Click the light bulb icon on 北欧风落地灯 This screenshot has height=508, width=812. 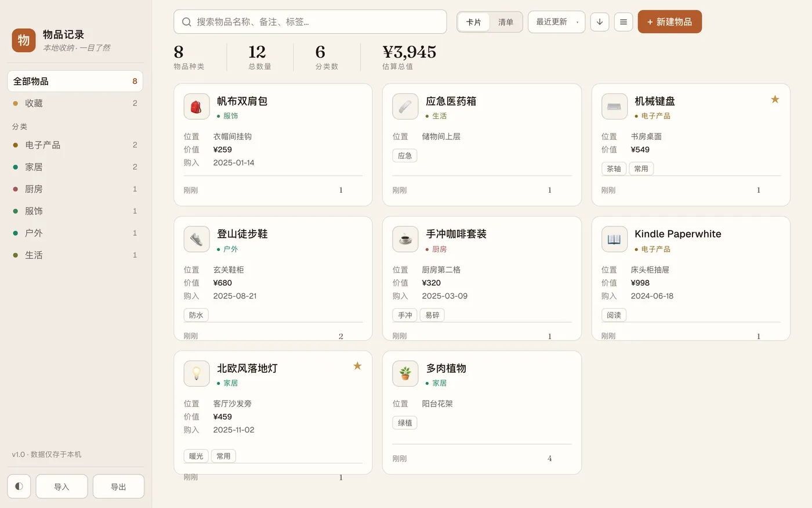[x=197, y=373]
